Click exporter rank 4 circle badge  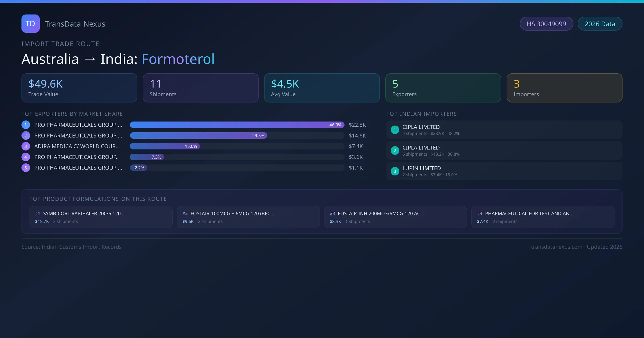pyautogui.click(x=26, y=157)
